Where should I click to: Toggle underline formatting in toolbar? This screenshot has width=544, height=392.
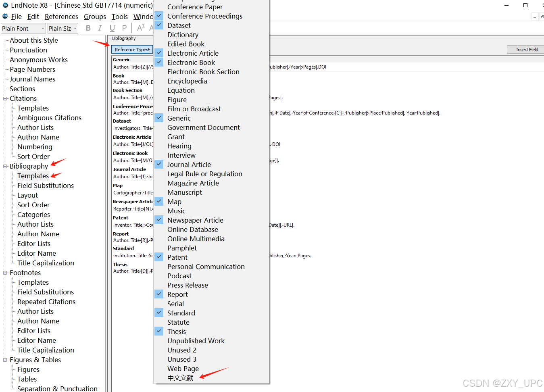(112, 28)
